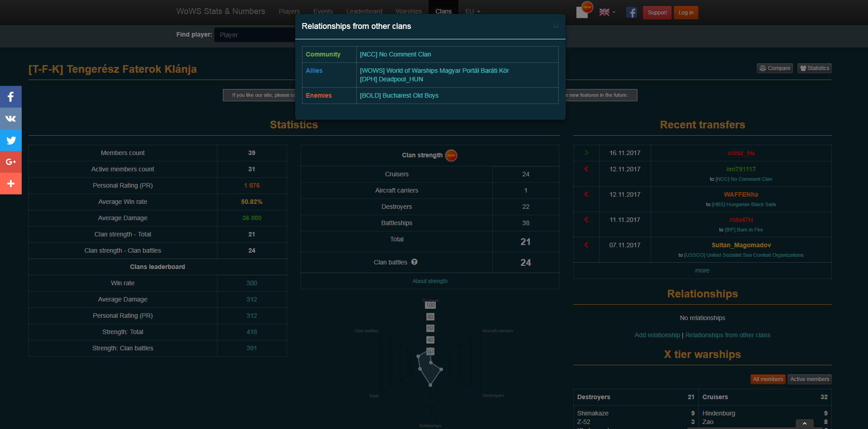The image size is (868, 429).
Task: Click red arrow for WAFFENha transfer
Action: click(x=586, y=194)
